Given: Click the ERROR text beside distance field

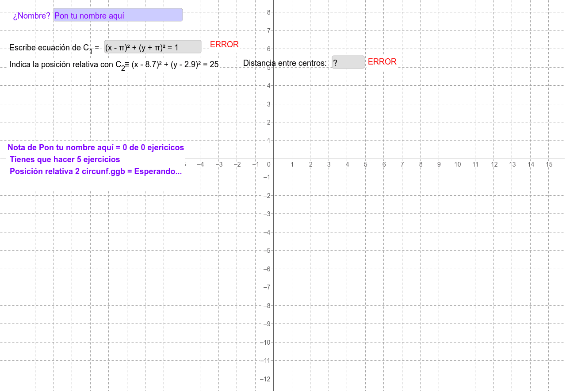Looking at the screenshot, I should click(382, 62).
